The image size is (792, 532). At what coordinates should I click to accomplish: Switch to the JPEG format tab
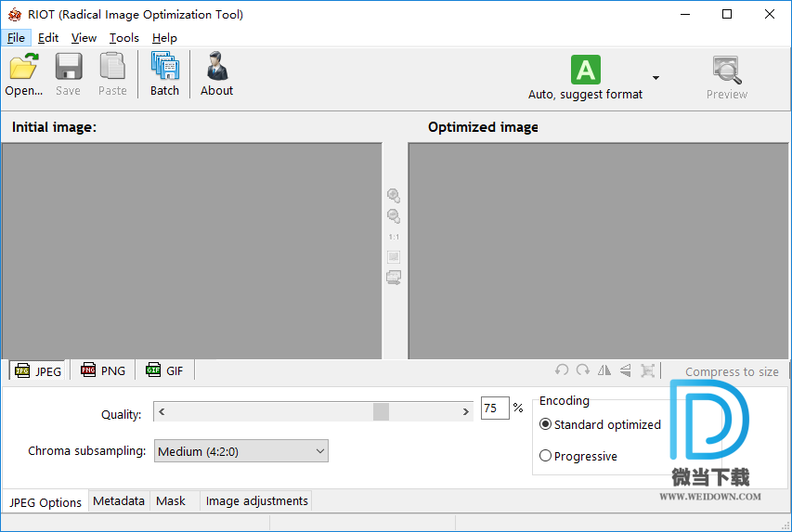click(x=38, y=371)
